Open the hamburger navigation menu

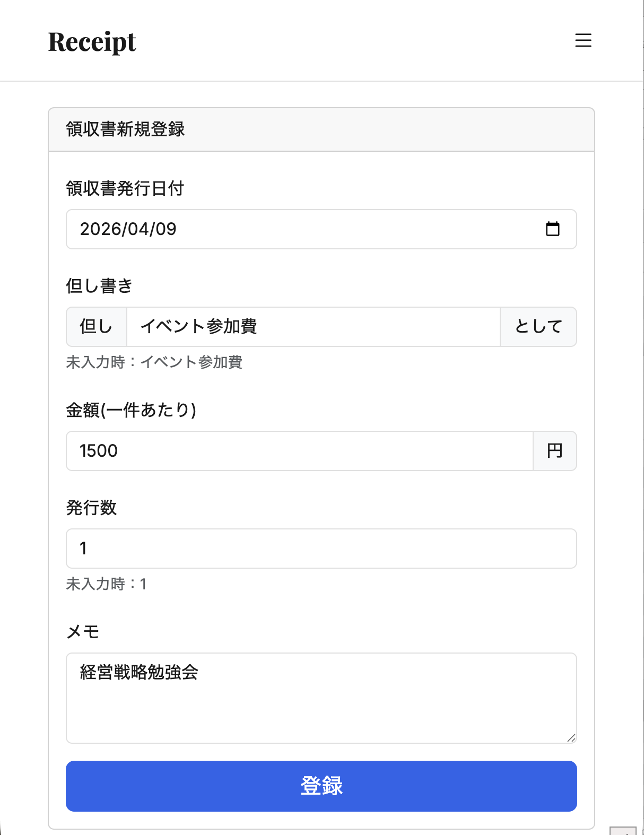584,41
